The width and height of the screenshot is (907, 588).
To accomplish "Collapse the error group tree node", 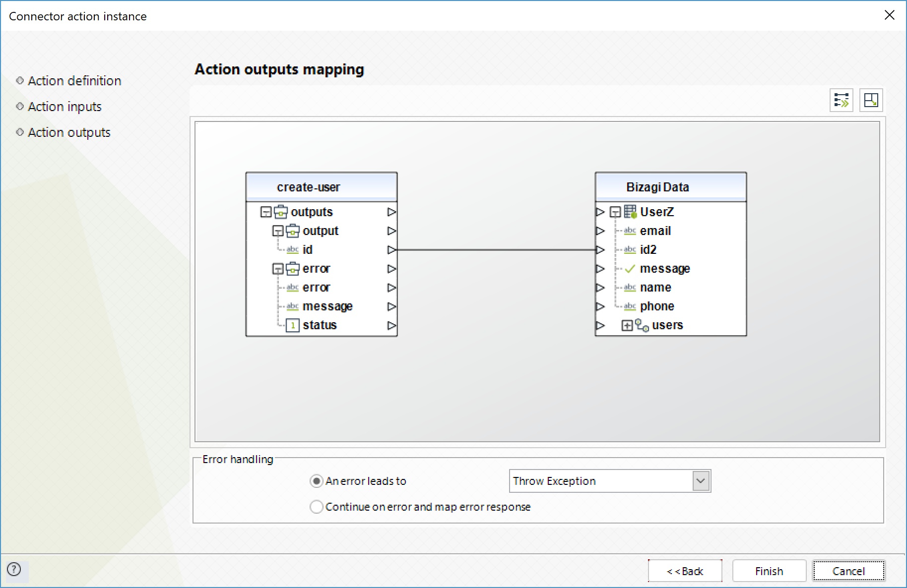I will coord(278,269).
